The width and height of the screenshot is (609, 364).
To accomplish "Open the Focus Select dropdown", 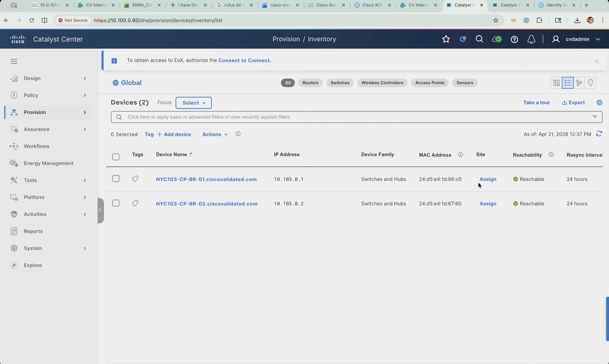I will click(x=194, y=103).
